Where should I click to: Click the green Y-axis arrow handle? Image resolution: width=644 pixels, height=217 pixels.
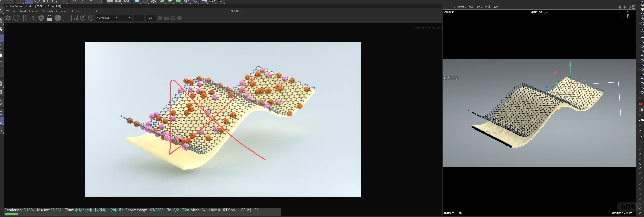click(570, 64)
